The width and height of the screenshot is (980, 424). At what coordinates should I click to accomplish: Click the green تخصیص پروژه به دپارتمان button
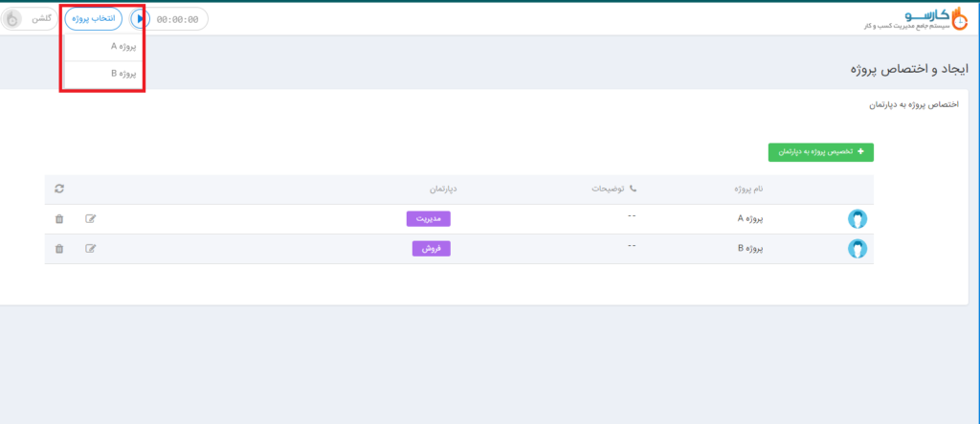[x=820, y=151]
